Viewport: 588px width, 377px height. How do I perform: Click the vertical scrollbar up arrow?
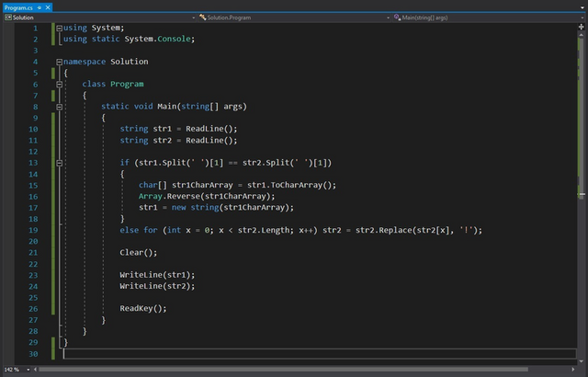click(x=582, y=35)
